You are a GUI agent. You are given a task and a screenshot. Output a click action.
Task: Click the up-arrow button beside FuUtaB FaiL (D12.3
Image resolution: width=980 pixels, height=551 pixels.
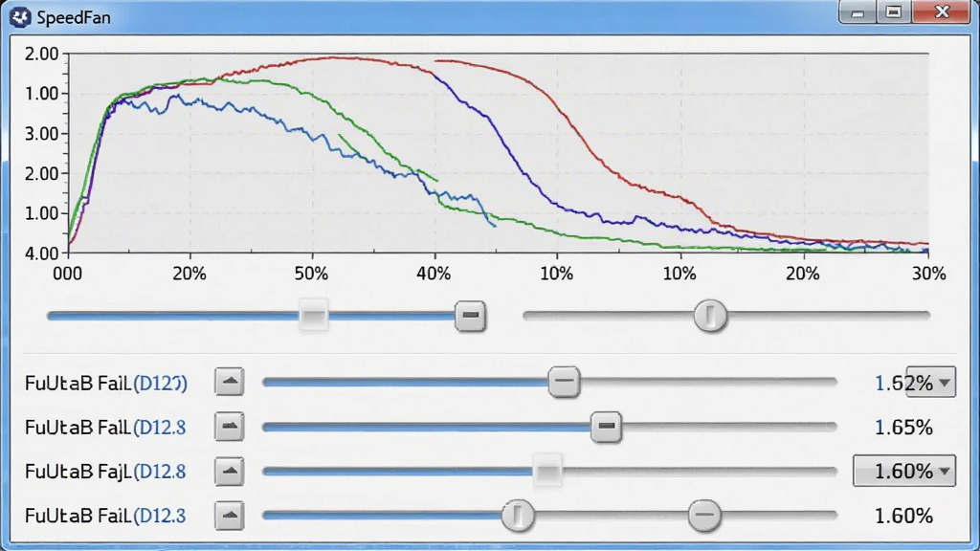click(x=230, y=516)
